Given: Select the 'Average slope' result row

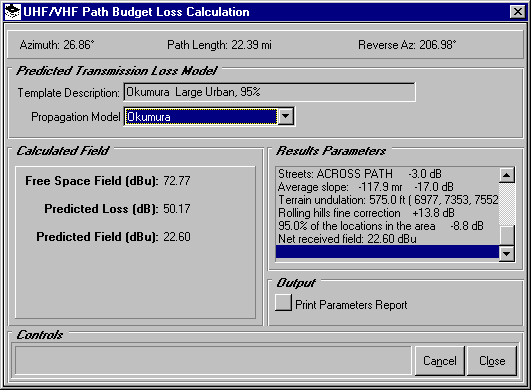Looking at the screenshot, I should (387, 187).
